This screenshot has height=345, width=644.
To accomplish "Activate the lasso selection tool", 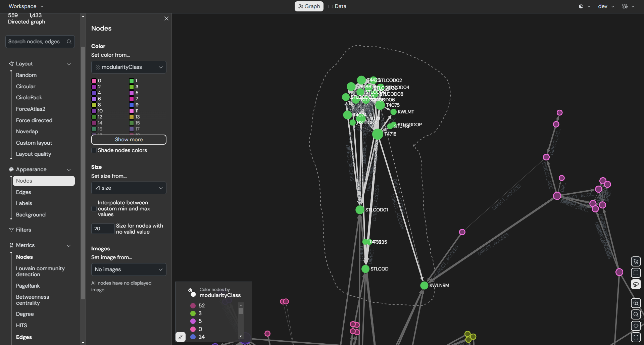I will click(636, 284).
